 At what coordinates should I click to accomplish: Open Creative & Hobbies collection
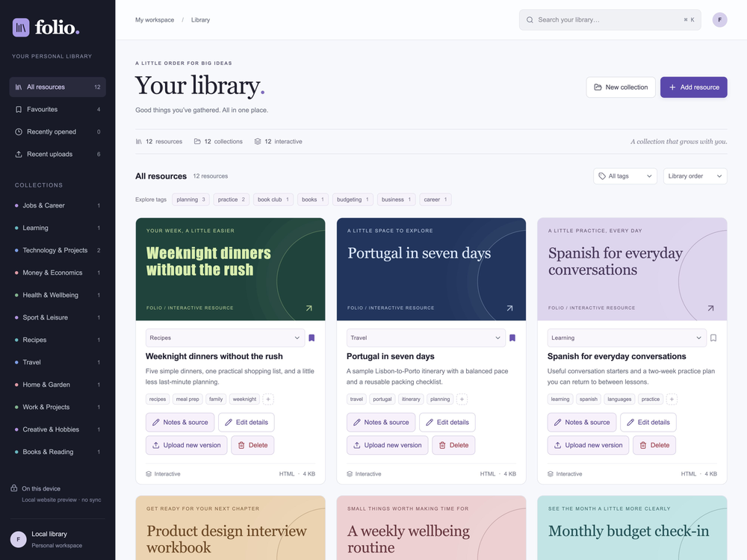click(x=58, y=429)
